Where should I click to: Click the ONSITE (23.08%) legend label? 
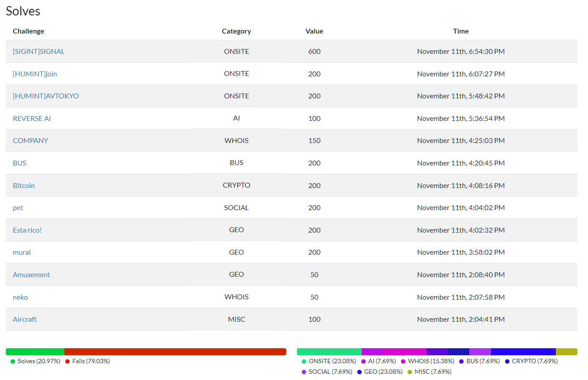332,361
